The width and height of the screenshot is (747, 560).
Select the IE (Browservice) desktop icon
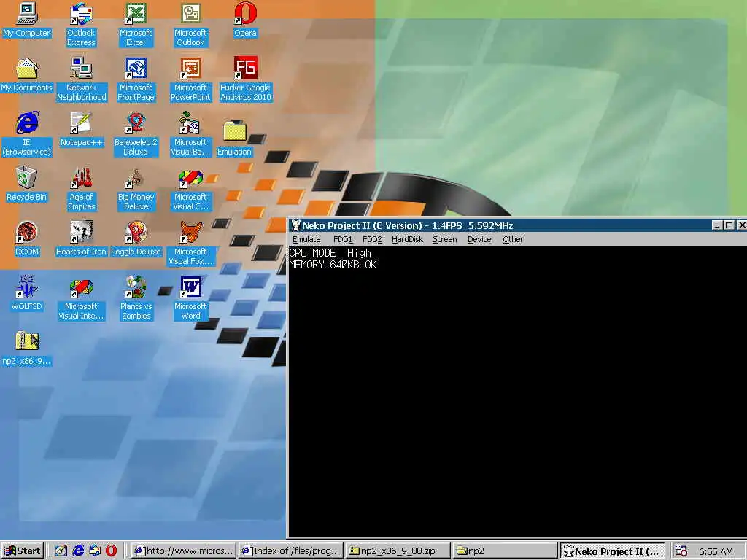point(27,134)
